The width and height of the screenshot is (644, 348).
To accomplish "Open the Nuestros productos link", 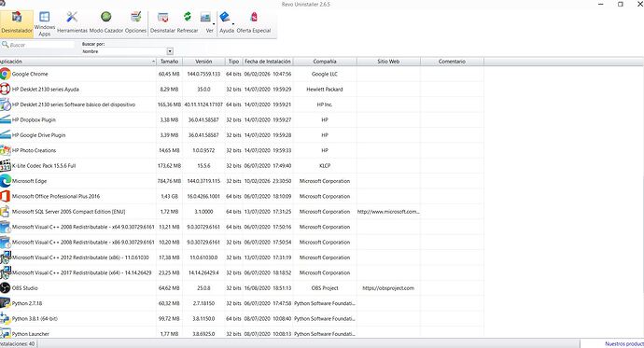I will (x=624, y=344).
